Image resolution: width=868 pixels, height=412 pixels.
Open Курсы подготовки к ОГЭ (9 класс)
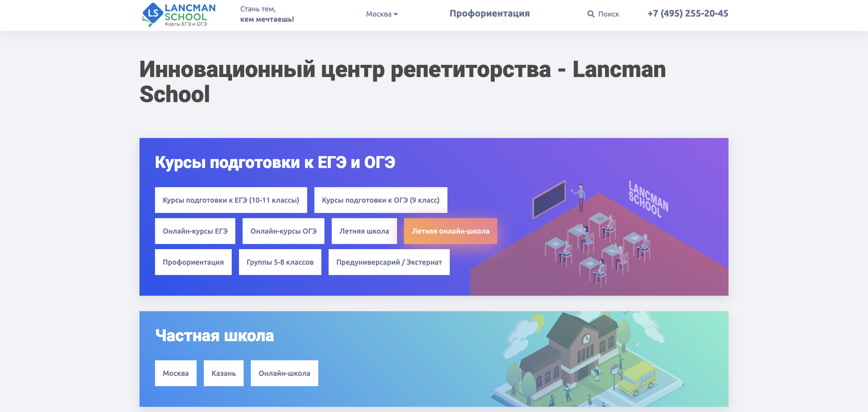(x=381, y=200)
